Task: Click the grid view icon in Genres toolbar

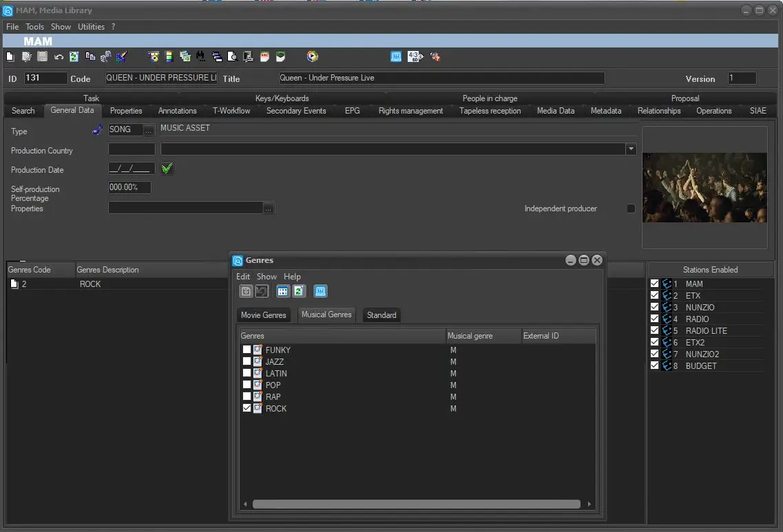Action: (x=282, y=291)
